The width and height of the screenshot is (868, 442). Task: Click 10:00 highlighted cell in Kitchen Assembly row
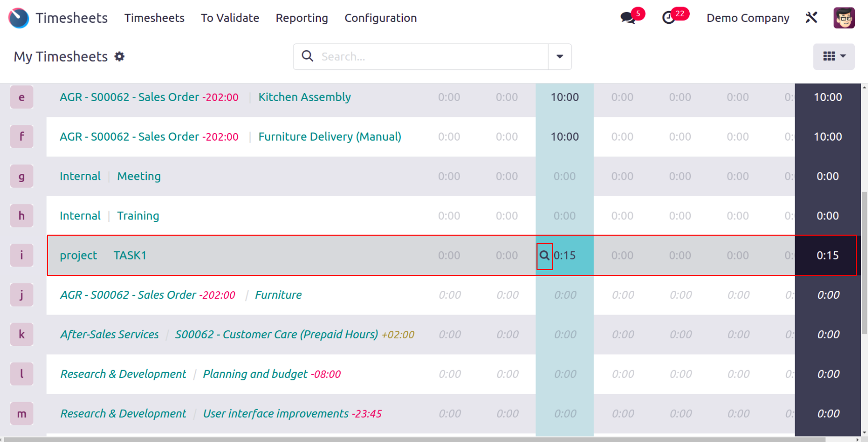[x=565, y=97]
